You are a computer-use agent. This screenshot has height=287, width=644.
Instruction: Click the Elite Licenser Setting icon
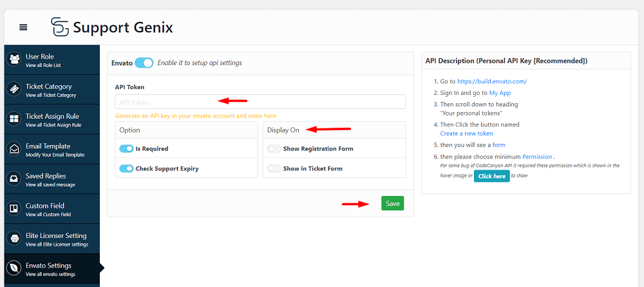14,239
